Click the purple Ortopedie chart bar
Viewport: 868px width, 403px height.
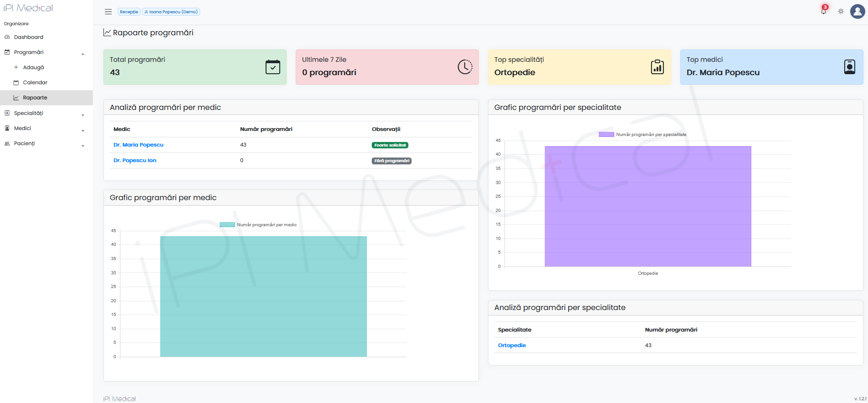click(x=648, y=206)
